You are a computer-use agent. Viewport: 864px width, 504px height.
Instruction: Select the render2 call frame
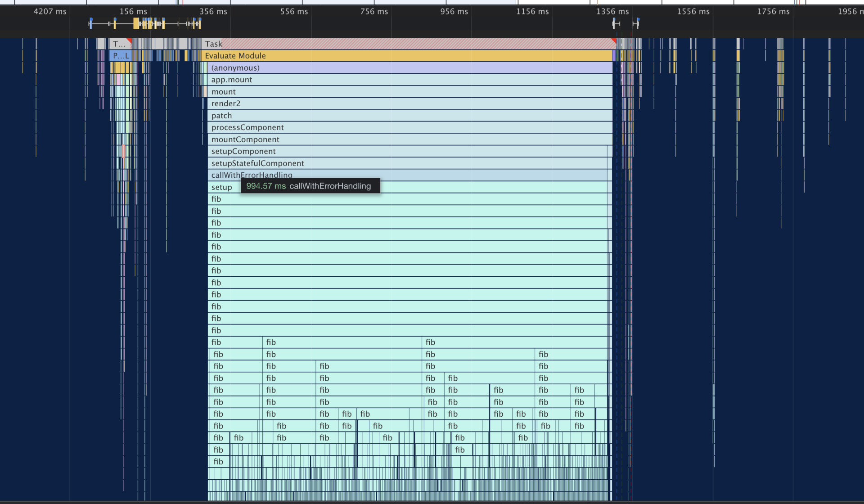pyautogui.click(x=410, y=103)
